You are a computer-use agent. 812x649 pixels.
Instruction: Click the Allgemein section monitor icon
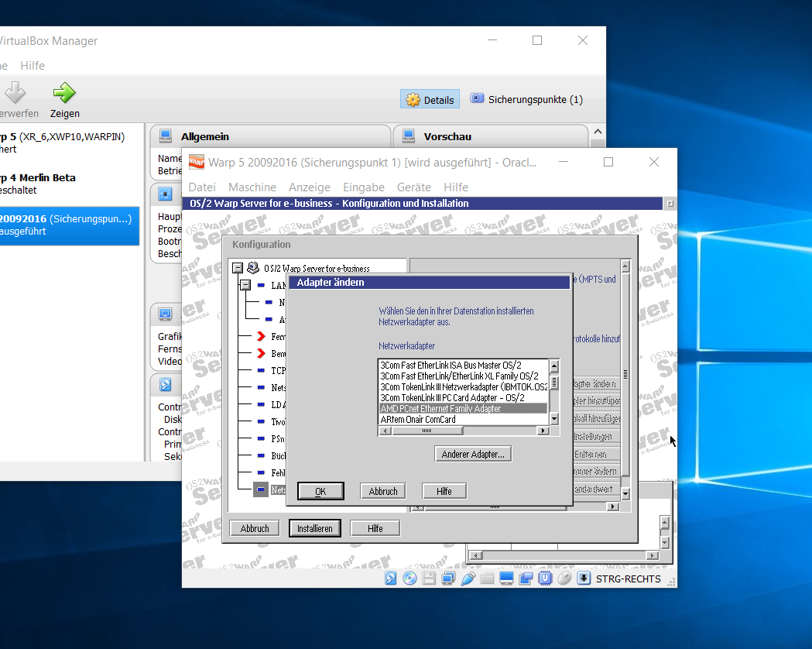pos(166,136)
